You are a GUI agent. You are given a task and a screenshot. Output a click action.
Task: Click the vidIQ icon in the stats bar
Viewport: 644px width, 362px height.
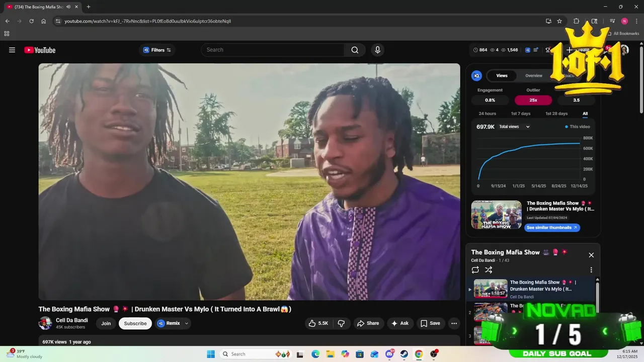tap(528, 50)
